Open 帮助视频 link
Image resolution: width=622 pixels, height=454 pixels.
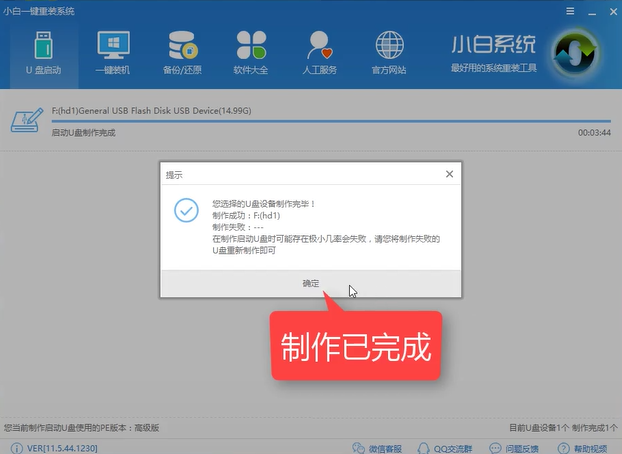click(x=582, y=448)
